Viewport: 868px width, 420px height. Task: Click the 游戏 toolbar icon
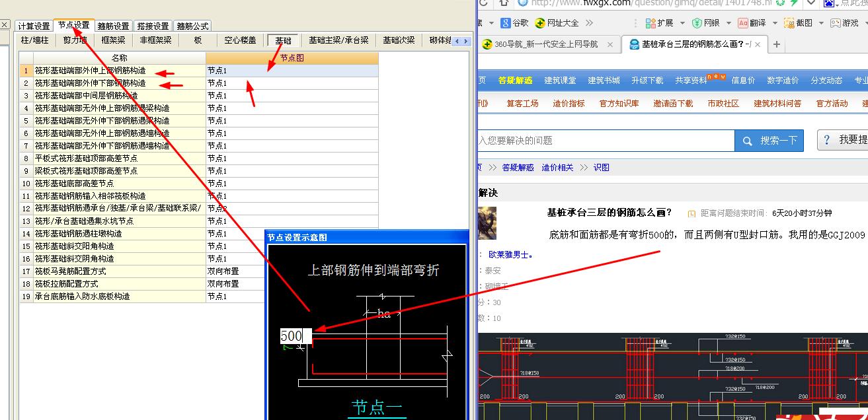pyautogui.click(x=846, y=22)
